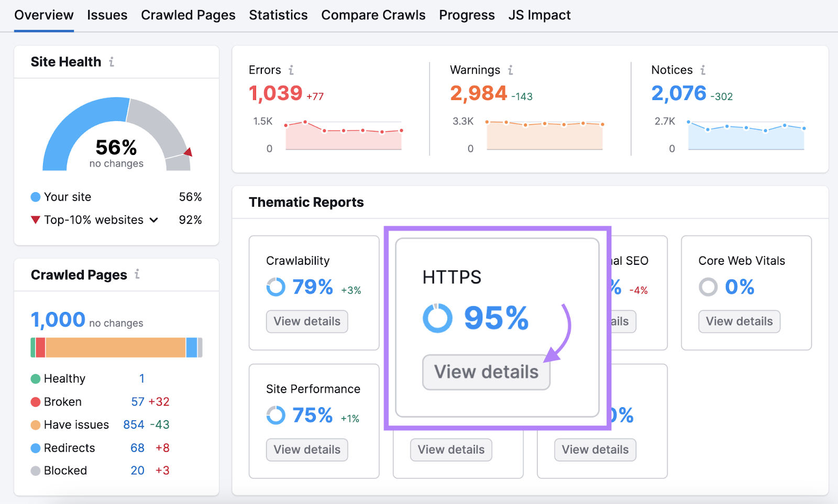838x504 pixels.
Task: Expand the Top-10% websites dropdown
Action: coord(153,220)
